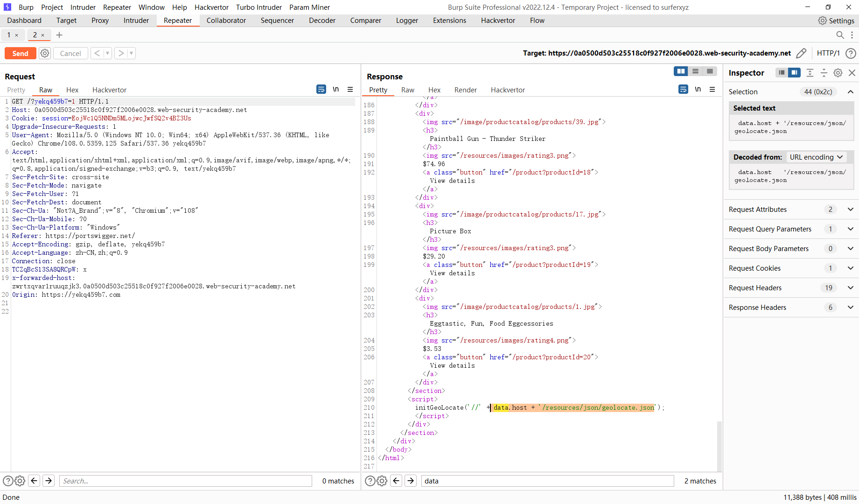Image resolution: width=859 pixels, height=504 pixels.
Task: Open URL encoding decode dropdown
Action: point(816,157)
